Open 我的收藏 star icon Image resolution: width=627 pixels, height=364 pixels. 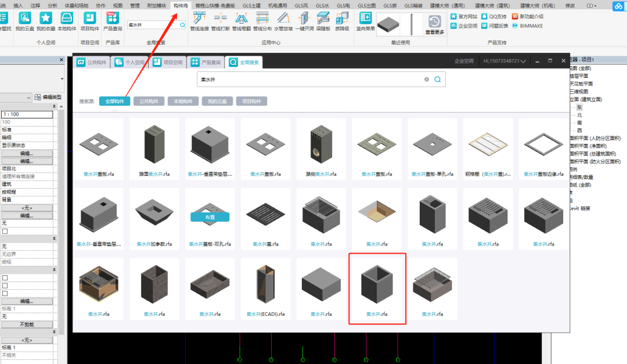[46, 21]
